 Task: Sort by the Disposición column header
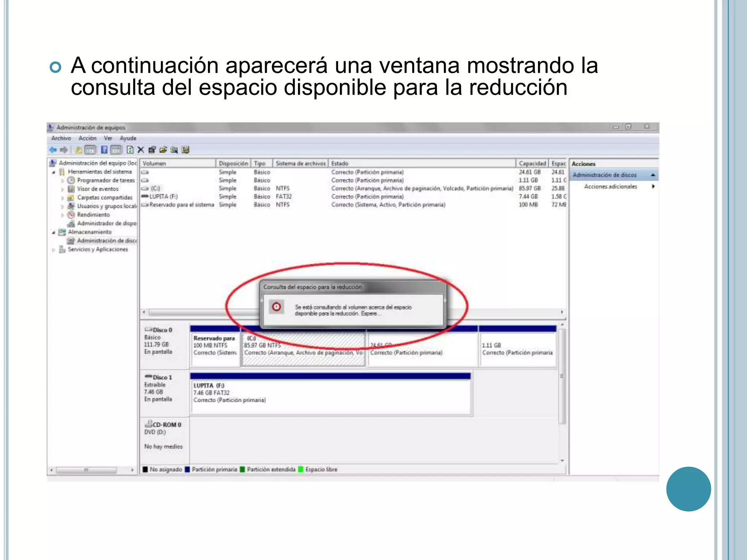[x=233, y=163]
